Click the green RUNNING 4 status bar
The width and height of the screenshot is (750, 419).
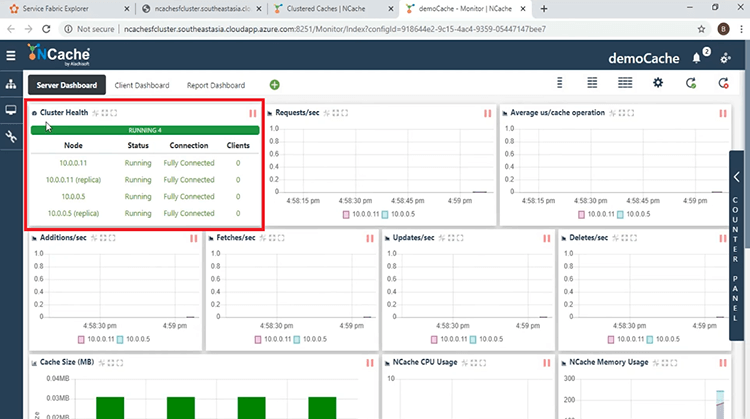(145, 130)
